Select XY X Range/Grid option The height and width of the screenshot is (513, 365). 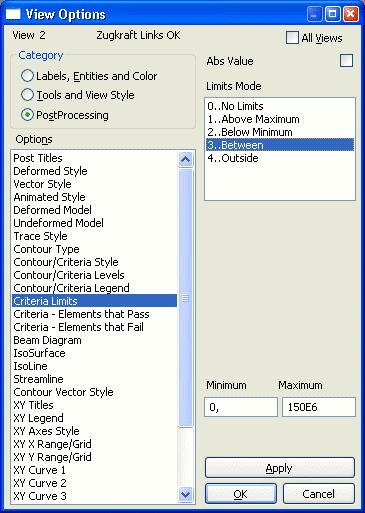click(94, 444)
